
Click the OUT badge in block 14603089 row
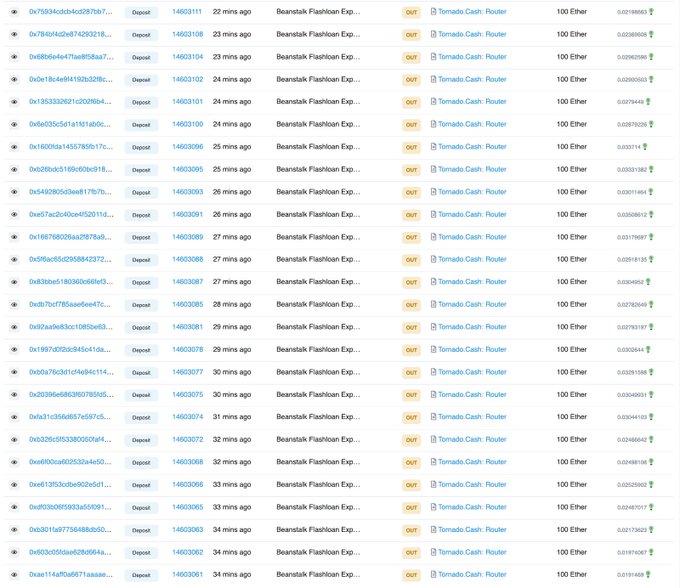pos(411,237)
